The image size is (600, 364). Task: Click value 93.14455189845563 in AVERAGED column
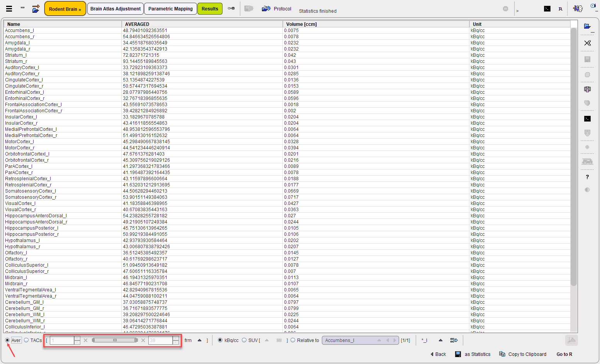(x=145, y=61)
